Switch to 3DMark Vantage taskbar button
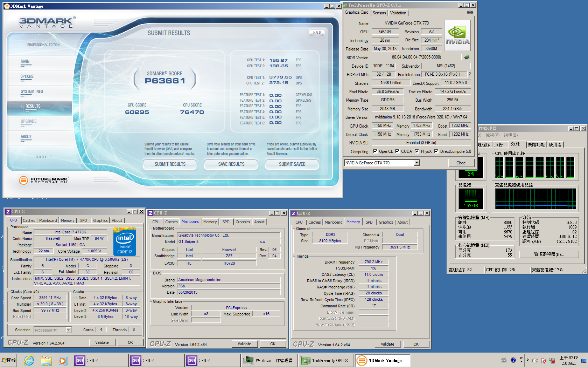The height and width of the screenshot is (368, 588). (383, 360)
